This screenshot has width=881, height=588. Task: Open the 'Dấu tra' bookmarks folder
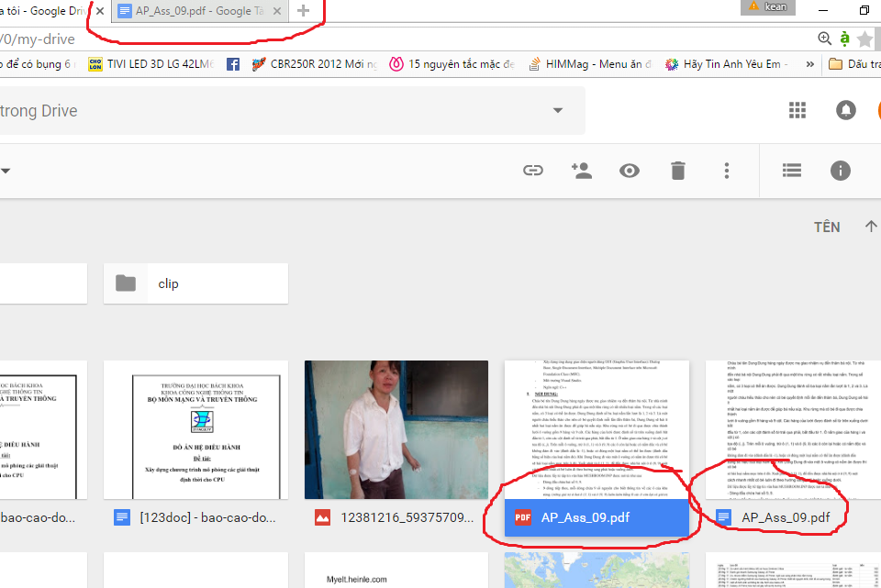(x=852, y=63)
